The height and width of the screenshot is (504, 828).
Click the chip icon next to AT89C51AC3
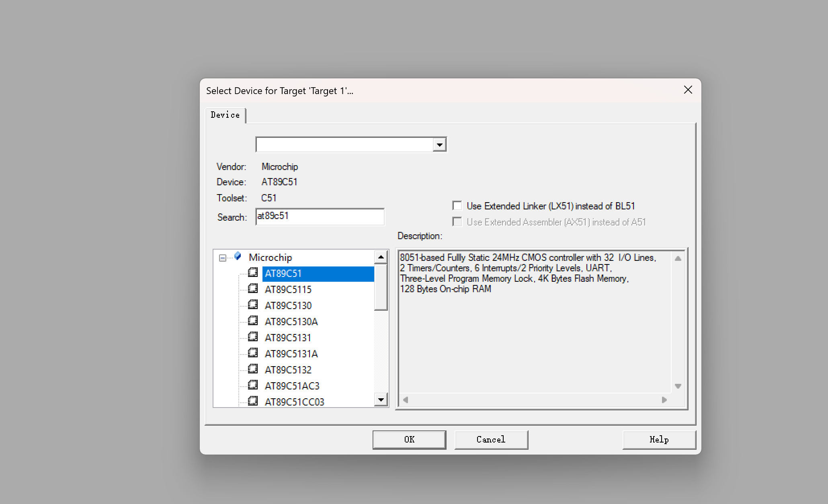coord(253,385)
